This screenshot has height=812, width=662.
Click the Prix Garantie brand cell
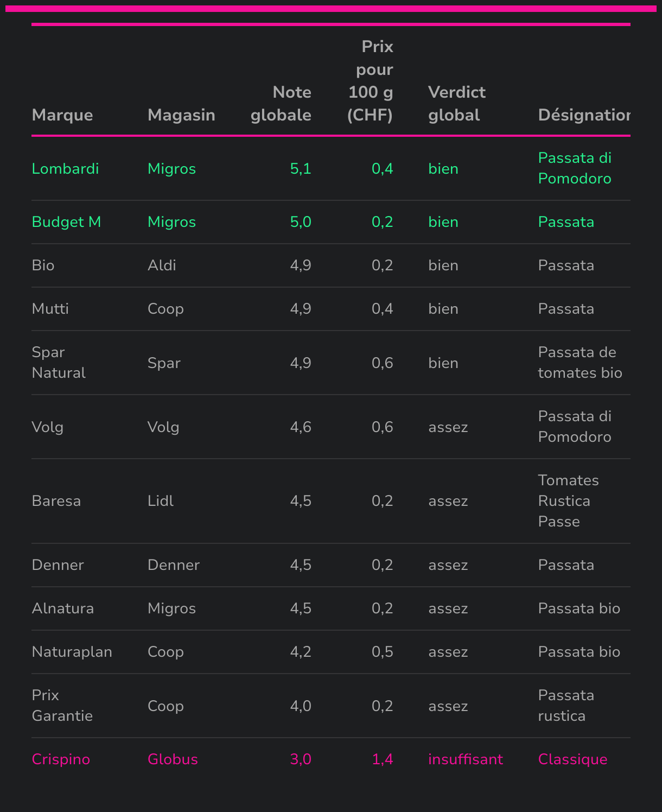pos(62,706)
